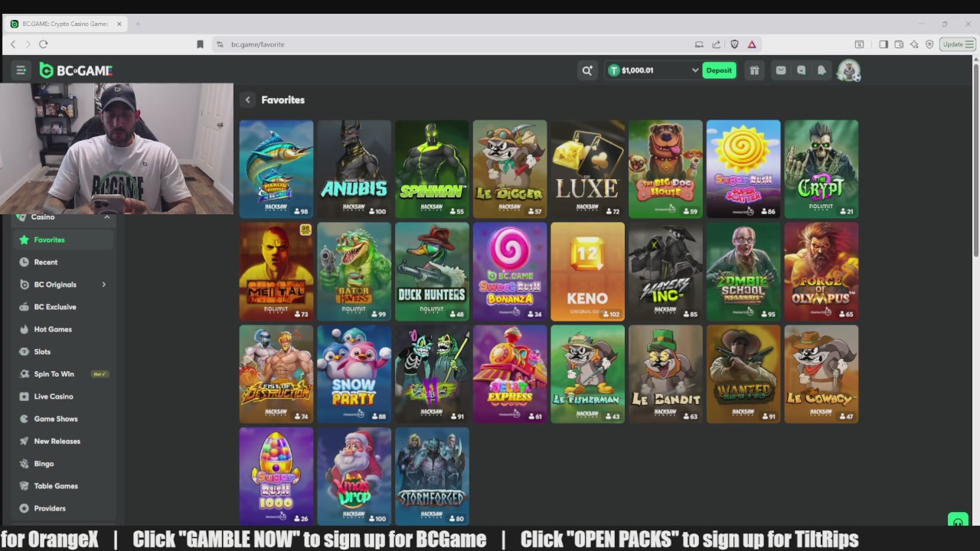Open The Crypt game thumbnail

click(x=821, y=169)
